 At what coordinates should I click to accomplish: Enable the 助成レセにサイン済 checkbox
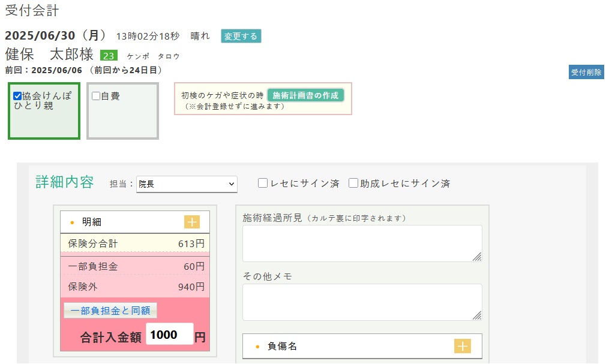353,183
